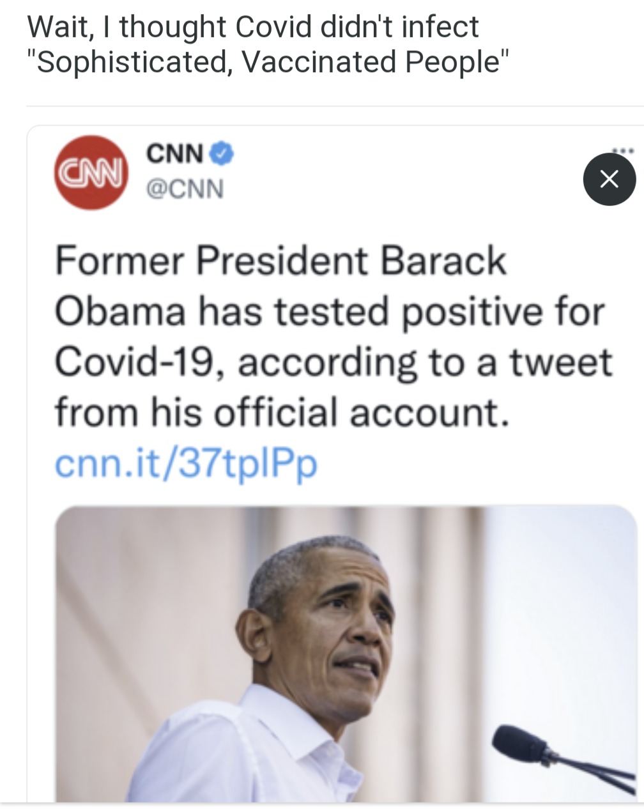
Task: Dismiss the tweet with the X button
Action: point(609,180)
